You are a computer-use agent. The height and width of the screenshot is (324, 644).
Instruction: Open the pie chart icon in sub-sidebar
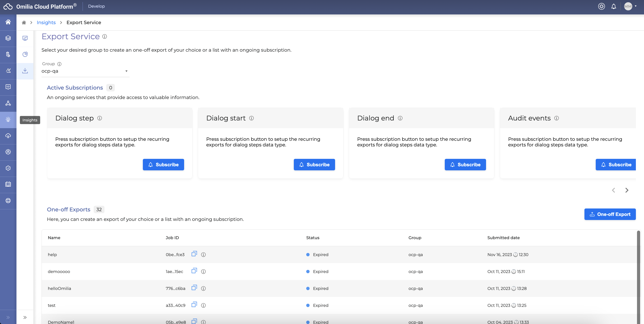pyautogui.click(x=25, y=55)
